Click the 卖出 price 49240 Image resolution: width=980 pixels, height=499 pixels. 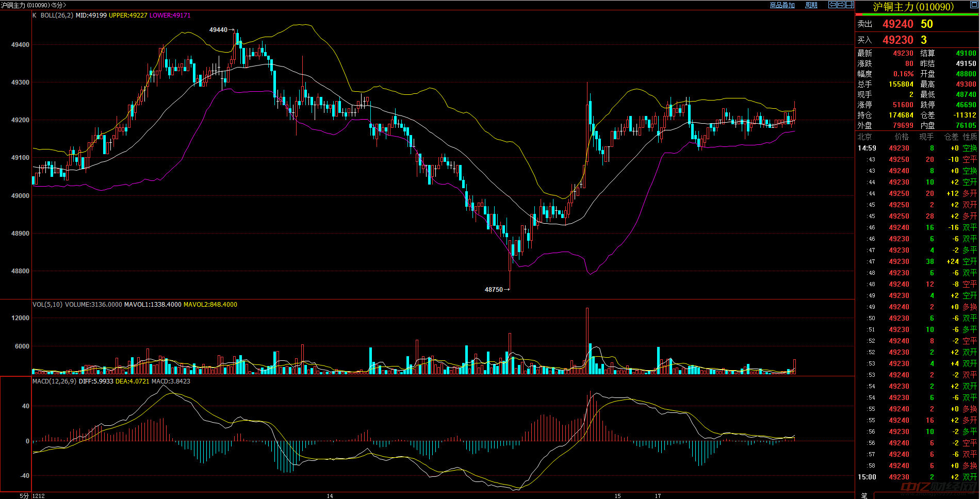pyautogui.click(x=897, y=24)
